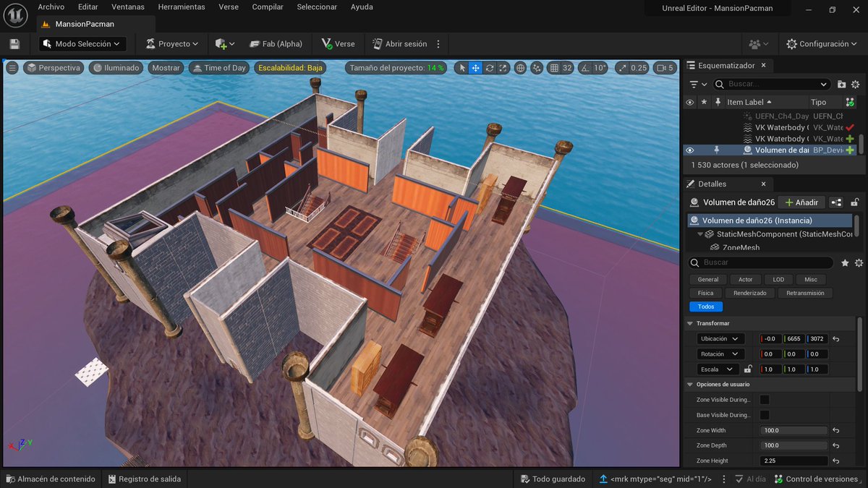Screen dimensions: 868x488
Task: Click Verse button in toolbar
Action: (339, 44)
